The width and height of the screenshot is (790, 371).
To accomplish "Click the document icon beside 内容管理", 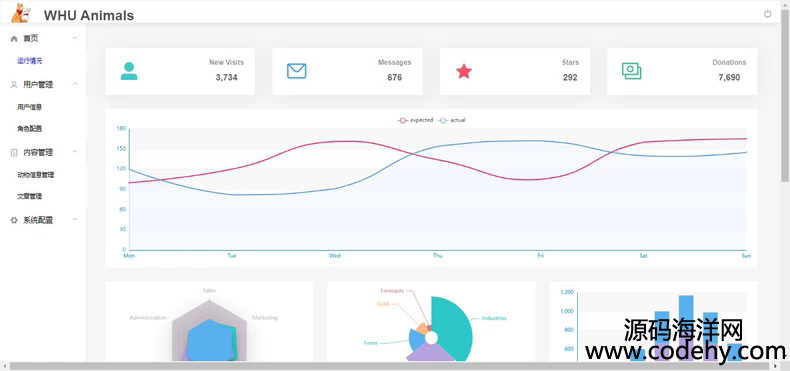I will point(14,152).
